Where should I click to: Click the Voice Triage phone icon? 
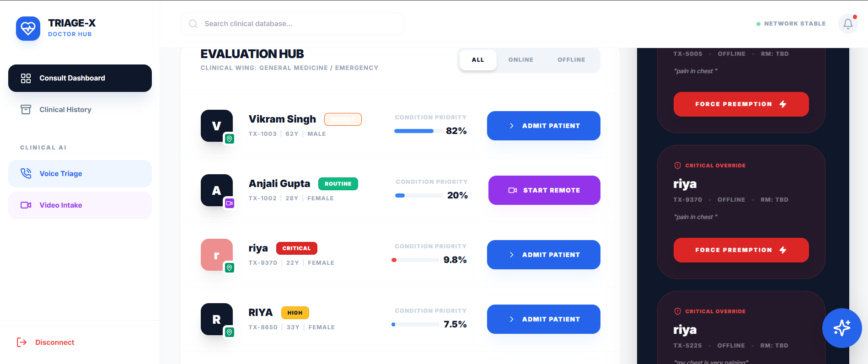pos(26,173)
